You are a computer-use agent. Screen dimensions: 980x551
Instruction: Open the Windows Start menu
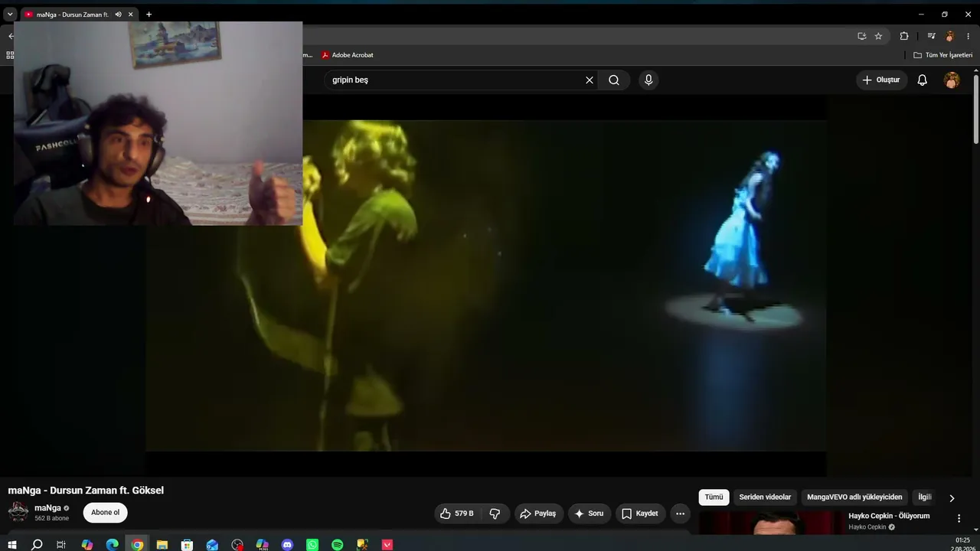(x=11, y=545)
